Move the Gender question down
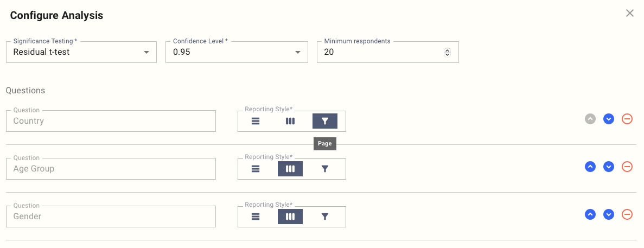Image resolution: width=644 pixels, height=248 pixels. click(x=609, y=214)
